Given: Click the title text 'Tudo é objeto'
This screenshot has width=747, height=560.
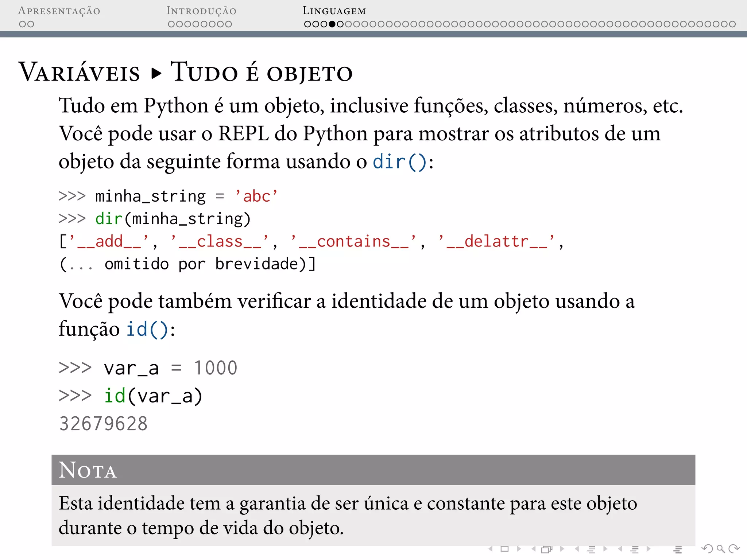Looking at the screenshot, I should [x=262, y=72].
